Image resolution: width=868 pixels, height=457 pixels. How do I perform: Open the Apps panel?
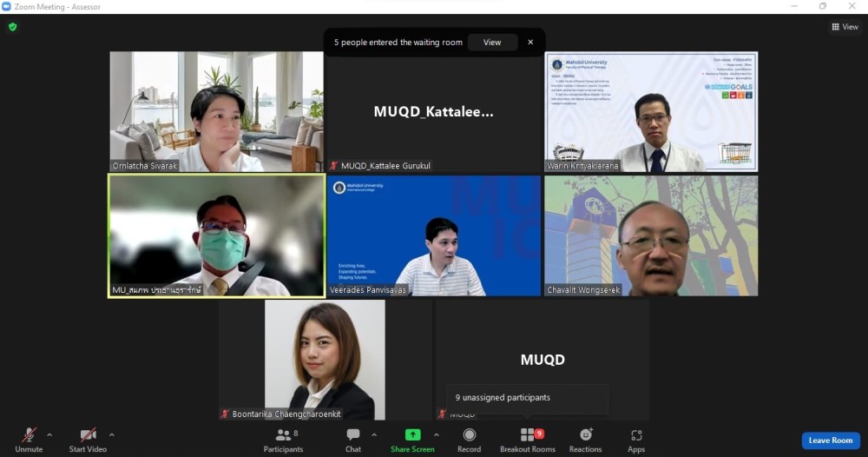point(636,435)
